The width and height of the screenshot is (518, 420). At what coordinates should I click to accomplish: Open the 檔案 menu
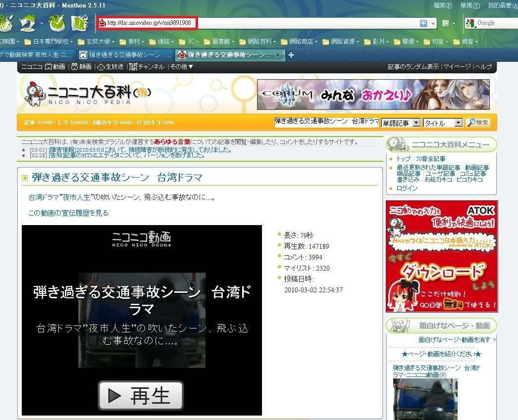tap(442, 5)
